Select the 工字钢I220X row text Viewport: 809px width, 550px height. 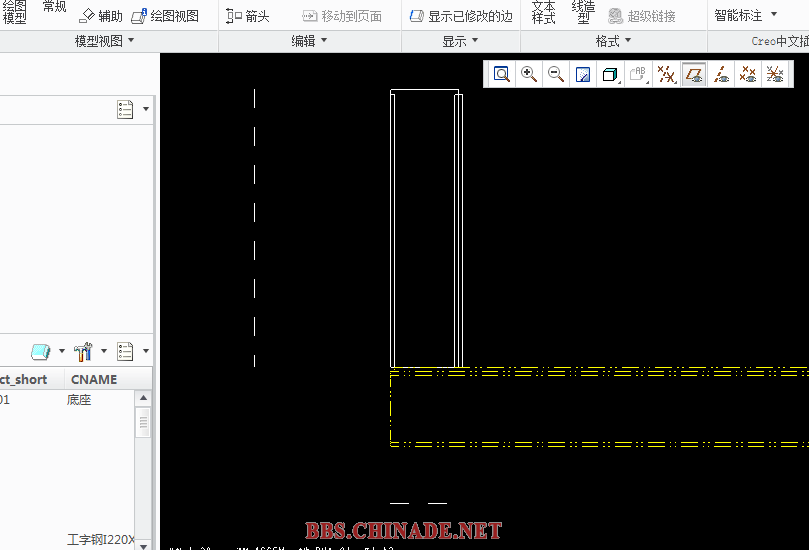[101, 540]
